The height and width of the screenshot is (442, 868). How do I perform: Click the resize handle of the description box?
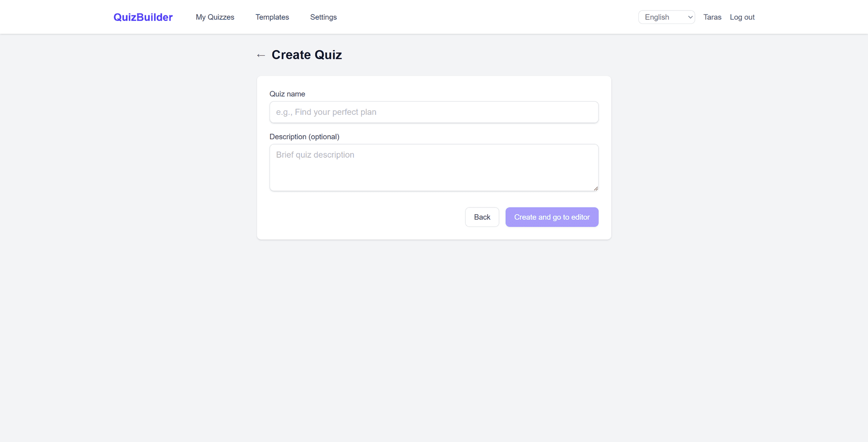595,188
